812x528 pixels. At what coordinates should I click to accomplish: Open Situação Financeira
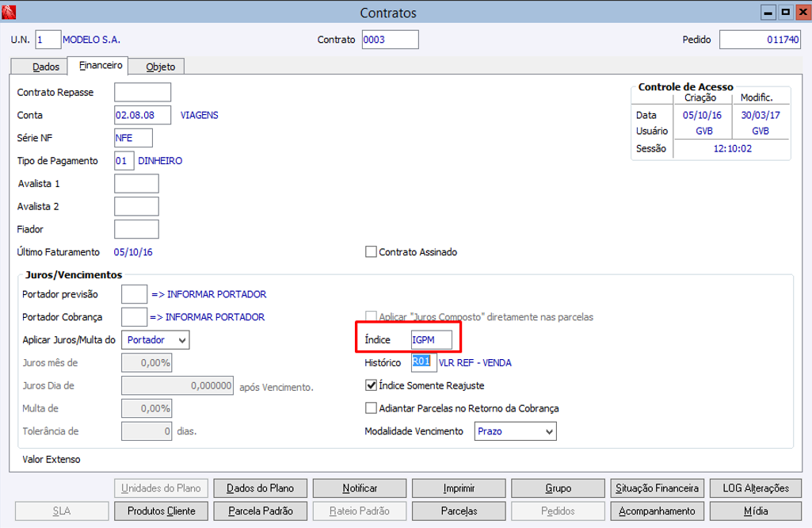pyautogui.click(x=658, y=488)
